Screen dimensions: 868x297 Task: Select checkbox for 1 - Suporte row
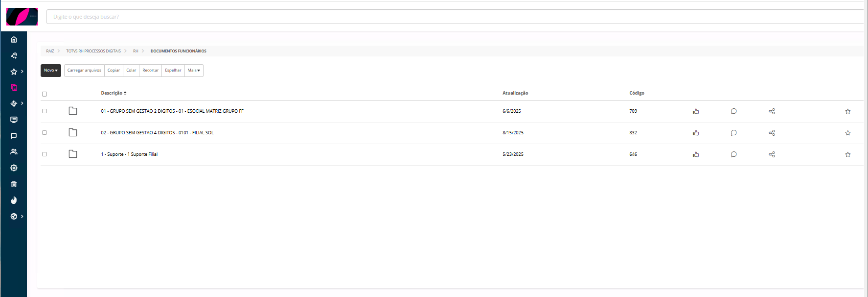(45, 154)
